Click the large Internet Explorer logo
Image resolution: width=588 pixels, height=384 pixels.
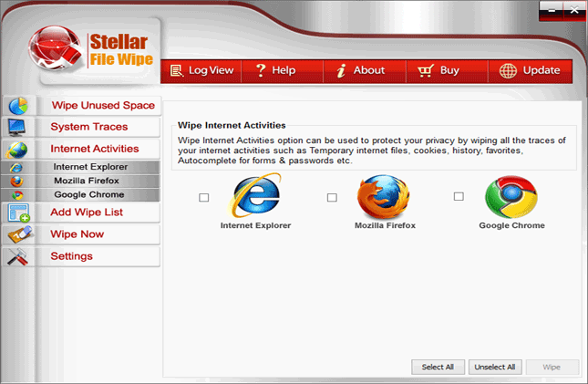click(255, 195)
